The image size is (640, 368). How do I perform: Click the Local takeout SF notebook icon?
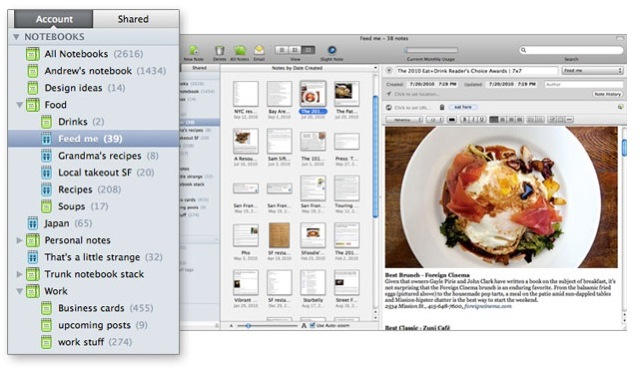[x=47, y=173]
